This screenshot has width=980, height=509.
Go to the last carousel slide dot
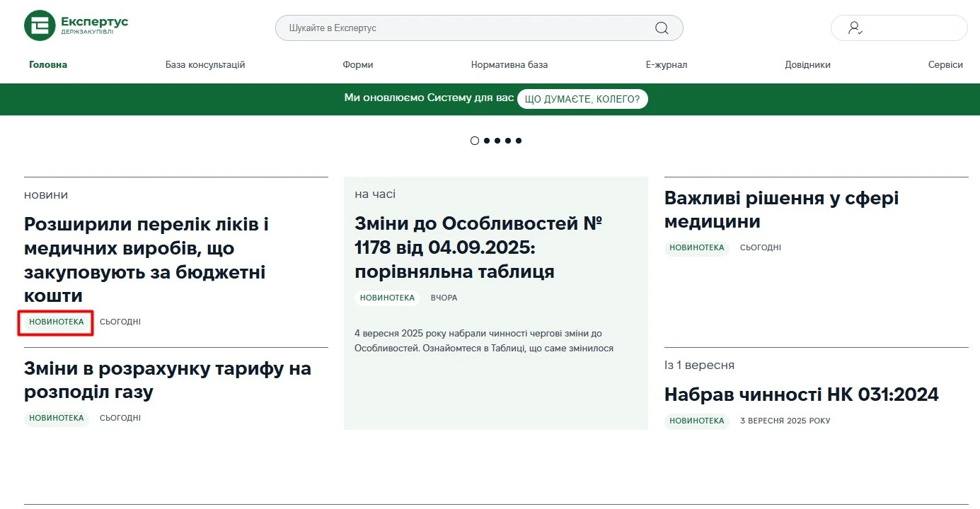click(x=519, y=141)
